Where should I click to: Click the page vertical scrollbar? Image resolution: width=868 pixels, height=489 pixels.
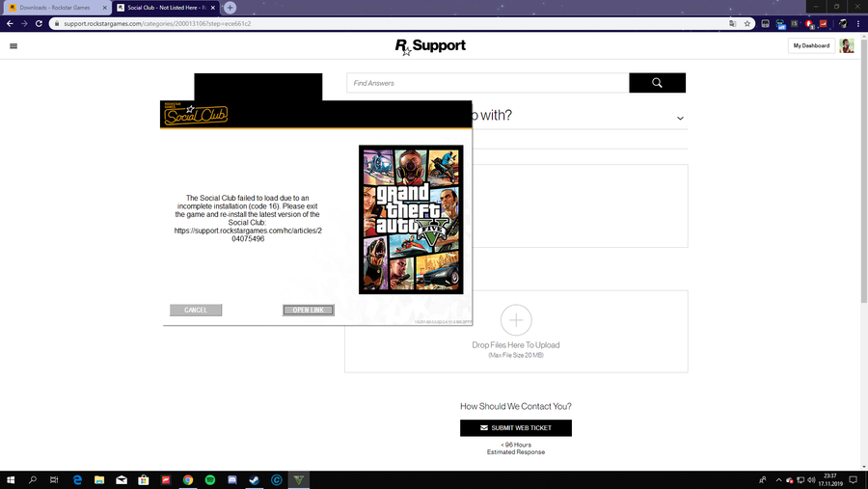coord(863,170)
